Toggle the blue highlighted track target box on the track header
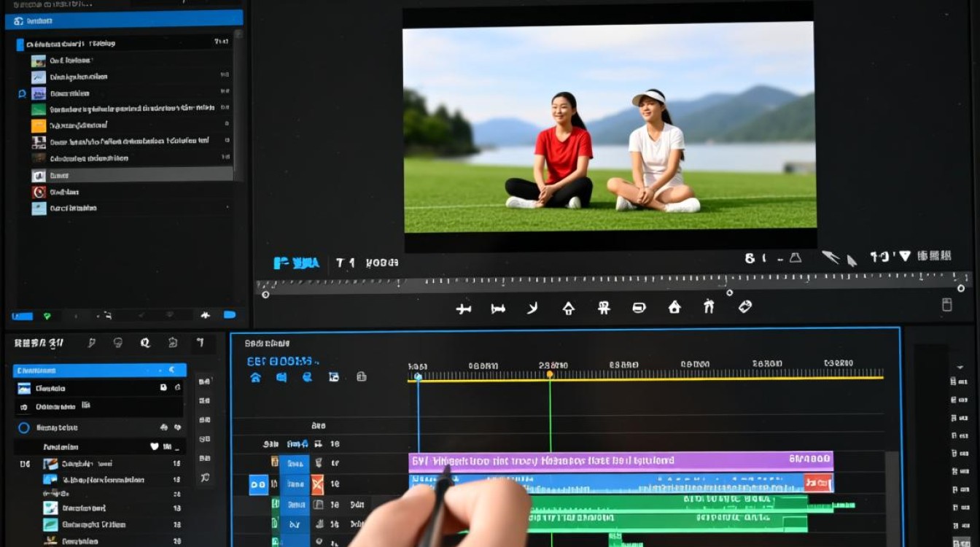 (258, 484)
